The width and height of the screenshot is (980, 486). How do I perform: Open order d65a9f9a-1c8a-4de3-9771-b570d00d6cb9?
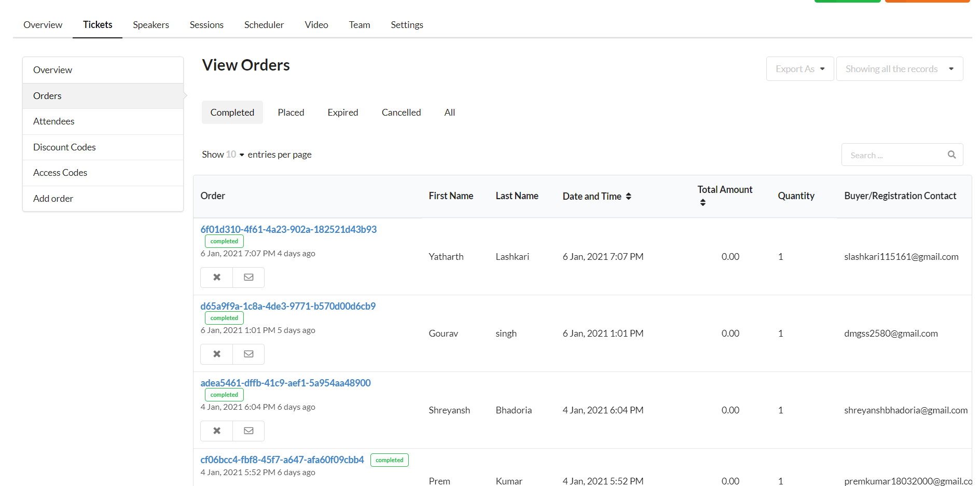click(x=288, y=306)
